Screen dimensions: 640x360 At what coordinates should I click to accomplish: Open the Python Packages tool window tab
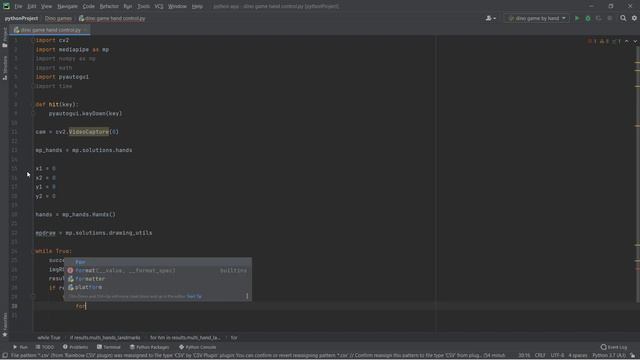pos(149,347)
